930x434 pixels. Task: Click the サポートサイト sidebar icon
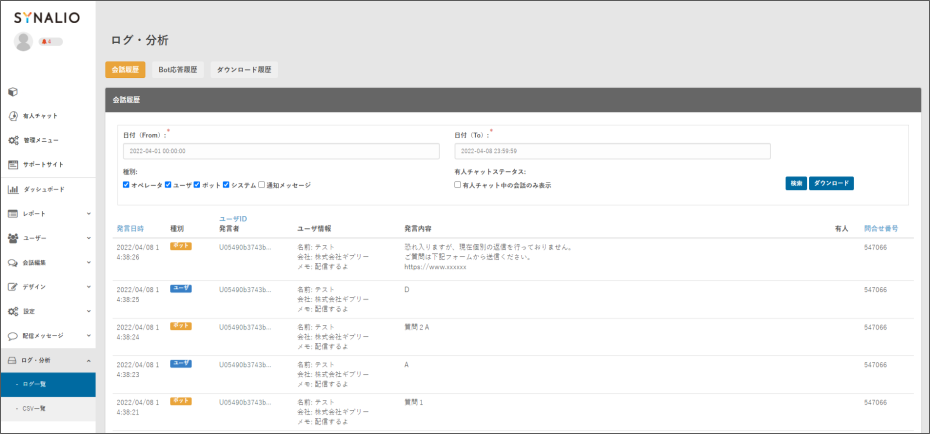[x=14, y=164]
